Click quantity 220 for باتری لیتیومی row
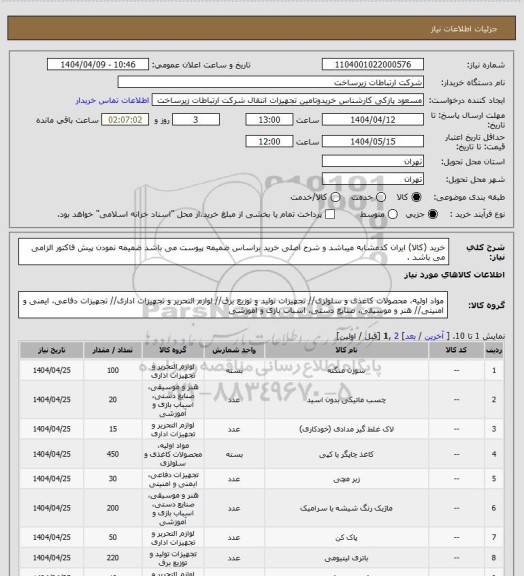 pos(113,558)
